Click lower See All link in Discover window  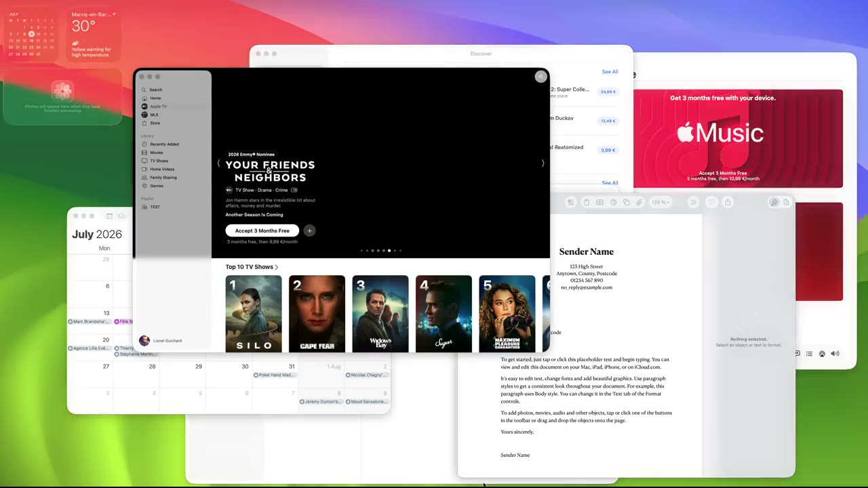(x=610, y=183)
